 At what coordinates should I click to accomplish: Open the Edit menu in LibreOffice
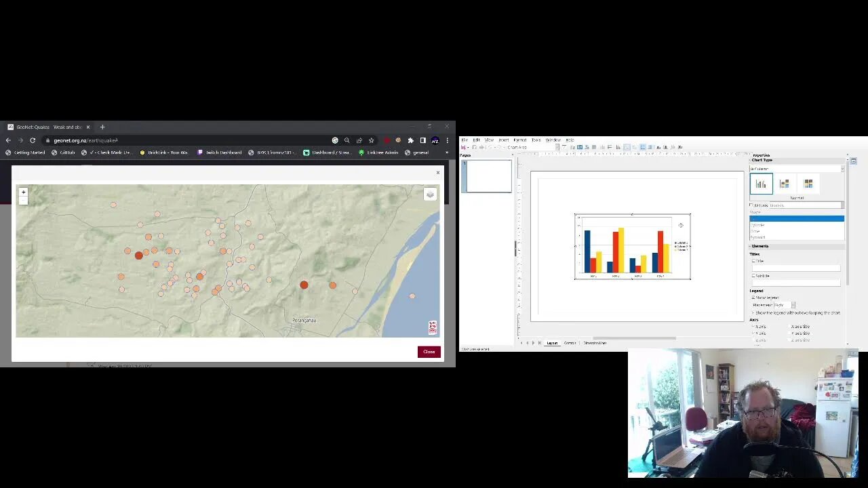pos(476,140)
